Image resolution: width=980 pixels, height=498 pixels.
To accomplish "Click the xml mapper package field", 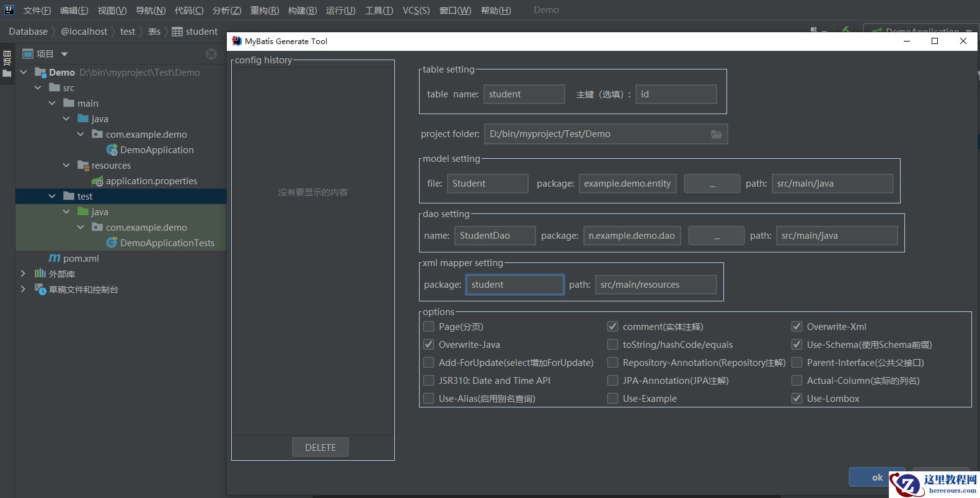I will [x=514, y=285].
